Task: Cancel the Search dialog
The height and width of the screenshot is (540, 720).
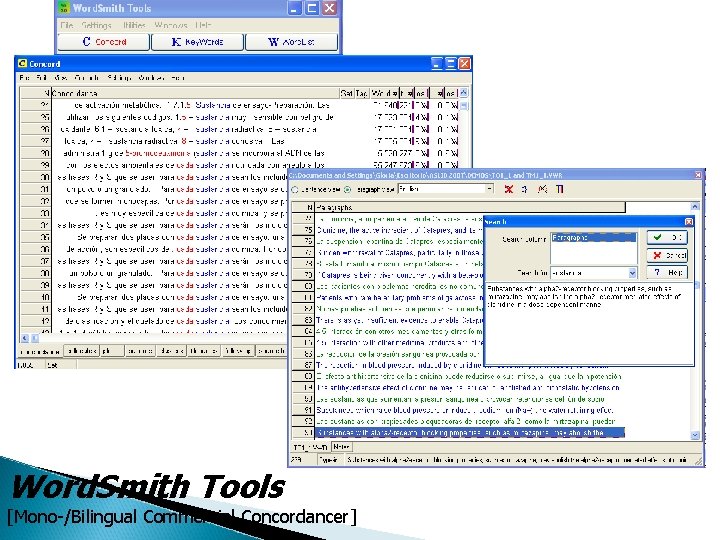Action: (x=667, y=255)
